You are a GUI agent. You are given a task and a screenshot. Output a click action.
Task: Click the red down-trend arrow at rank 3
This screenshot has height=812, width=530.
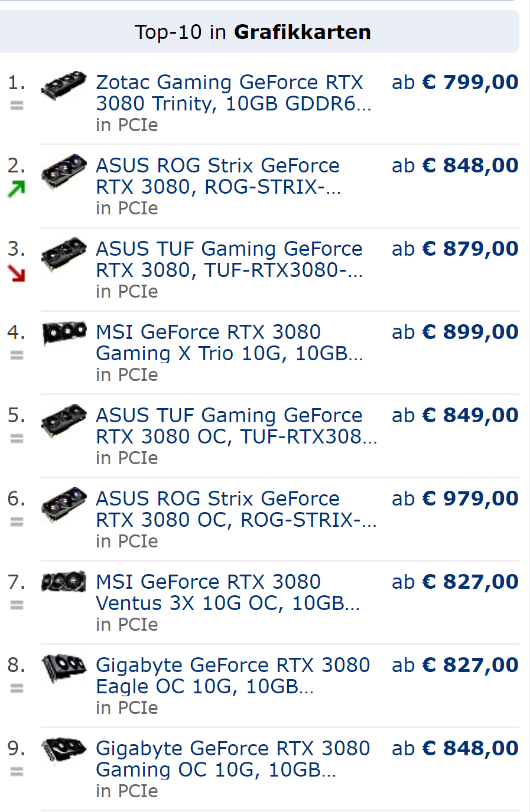(17, 273)
